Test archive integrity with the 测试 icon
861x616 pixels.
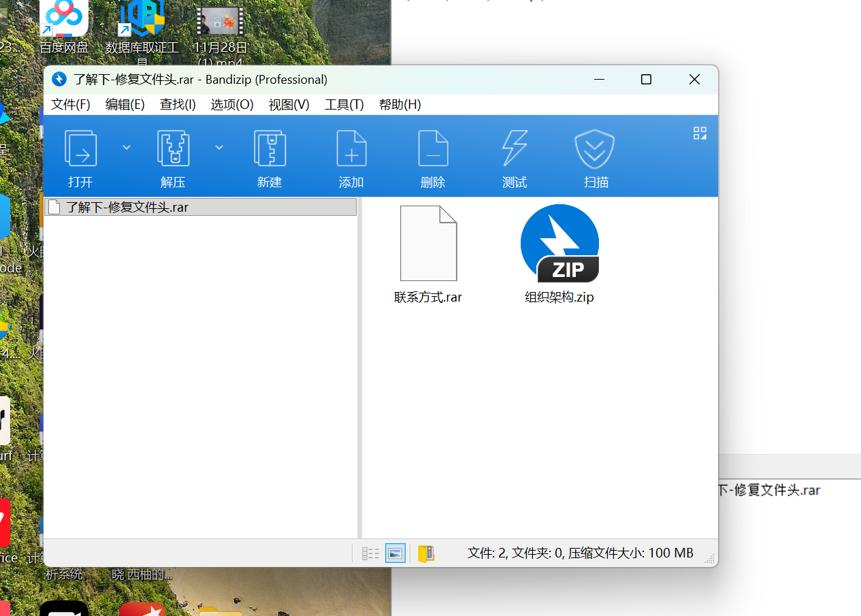515,157
